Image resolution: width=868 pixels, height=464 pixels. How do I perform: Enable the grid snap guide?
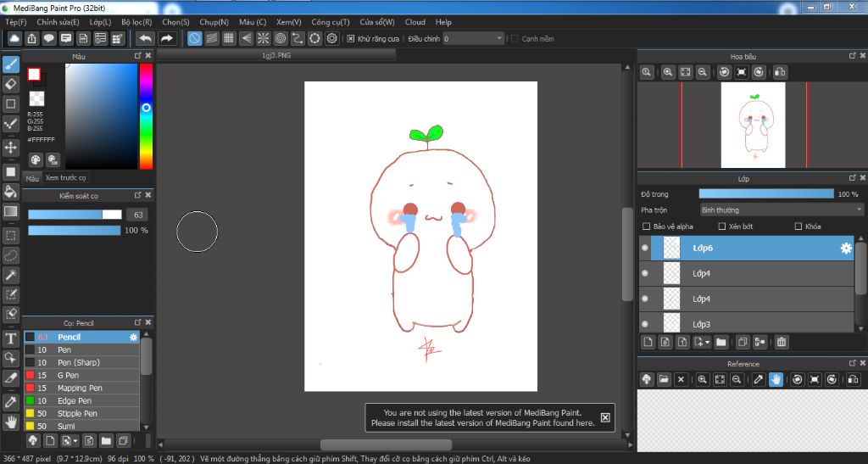pyautogui.click(x=229, y=38)
